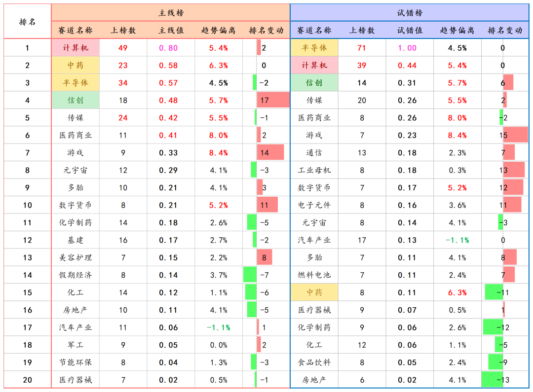Select the magenta 0.80 主线值 cell

(171, 48)
